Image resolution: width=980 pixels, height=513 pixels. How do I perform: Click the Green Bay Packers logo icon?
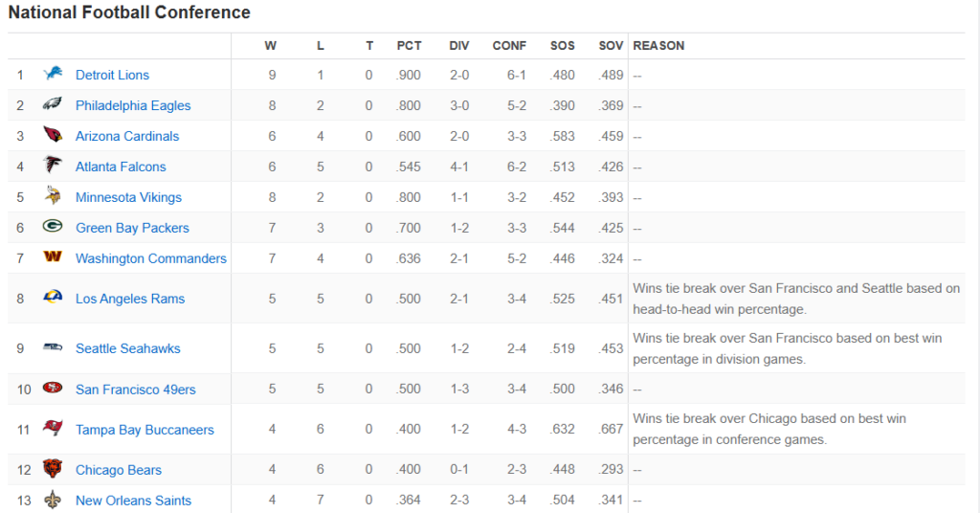point(53,226)
